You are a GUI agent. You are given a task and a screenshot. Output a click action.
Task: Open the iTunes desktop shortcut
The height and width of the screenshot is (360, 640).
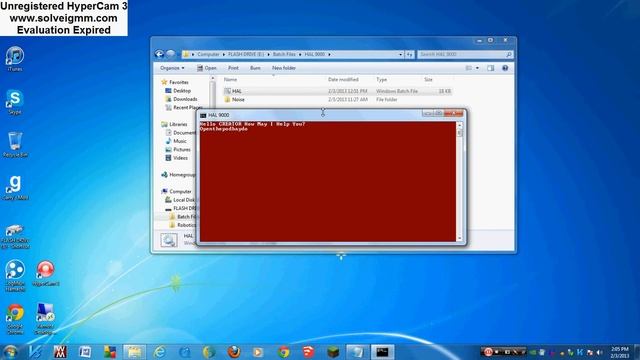[x=15, y=58]
